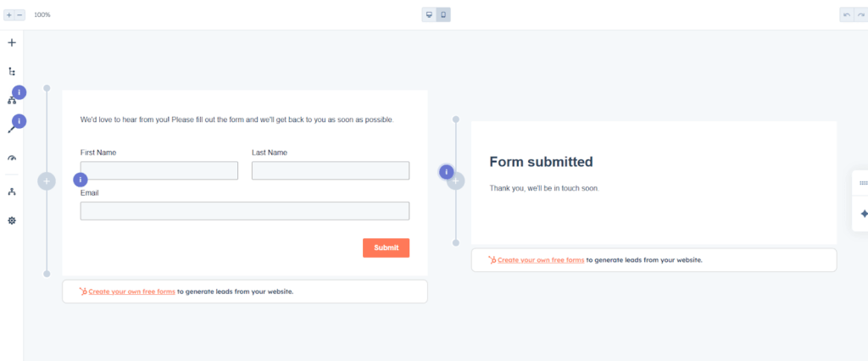Click the sparkle AI icon on right edge

[863, 214]
